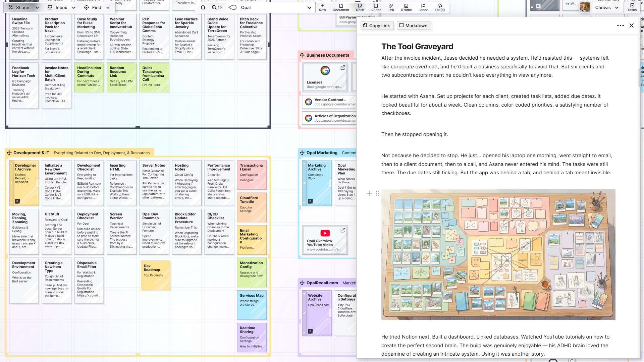The height and width of the screenshot is (362, 644).
Task: Add a Link from the toolbar
Action: tap(391, 7)
